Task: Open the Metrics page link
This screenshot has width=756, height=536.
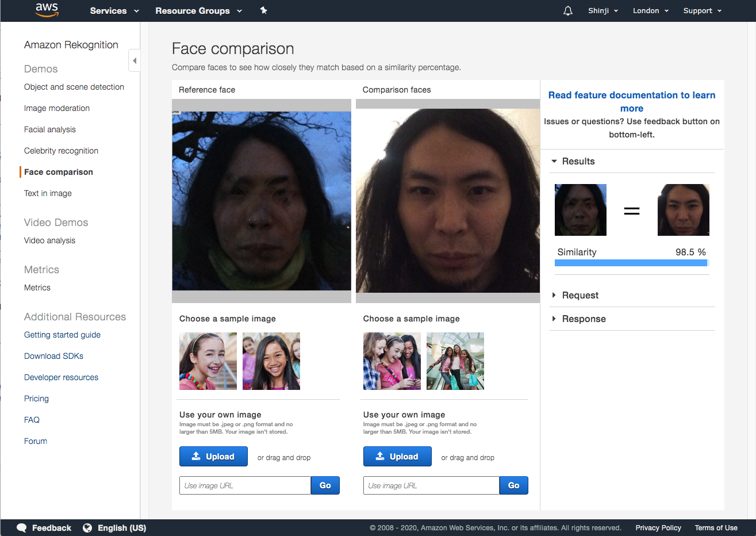Action: (x=37, y=288)
